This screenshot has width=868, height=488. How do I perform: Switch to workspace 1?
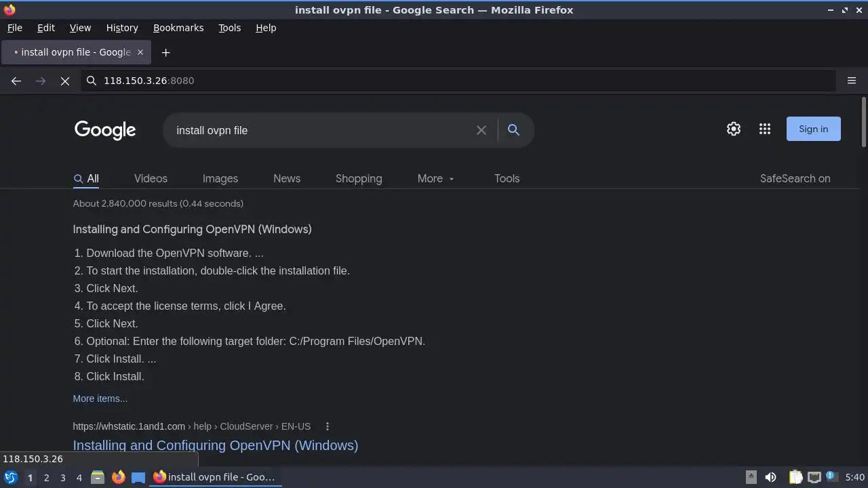(x=30, y=478)
